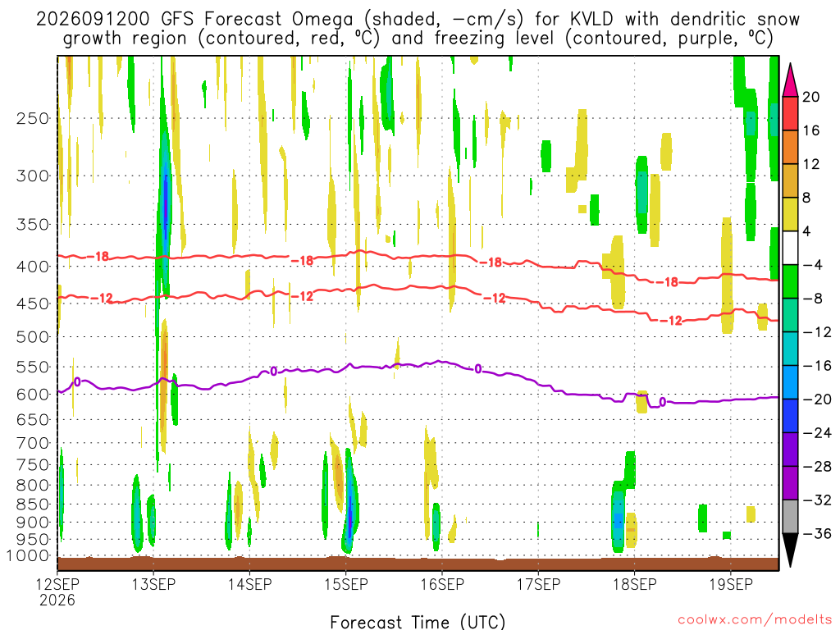Click the Forecast Time (UTC) axis title

[x=418, y=622]
